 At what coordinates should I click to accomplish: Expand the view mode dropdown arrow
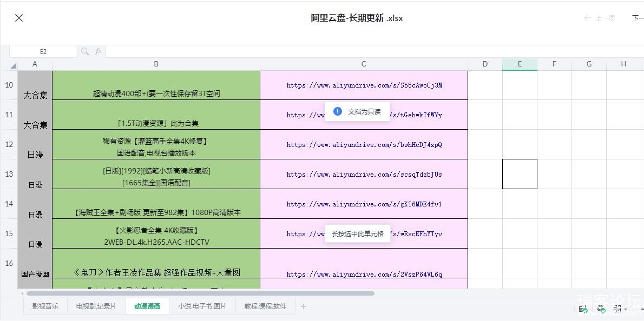click(625, 310)
